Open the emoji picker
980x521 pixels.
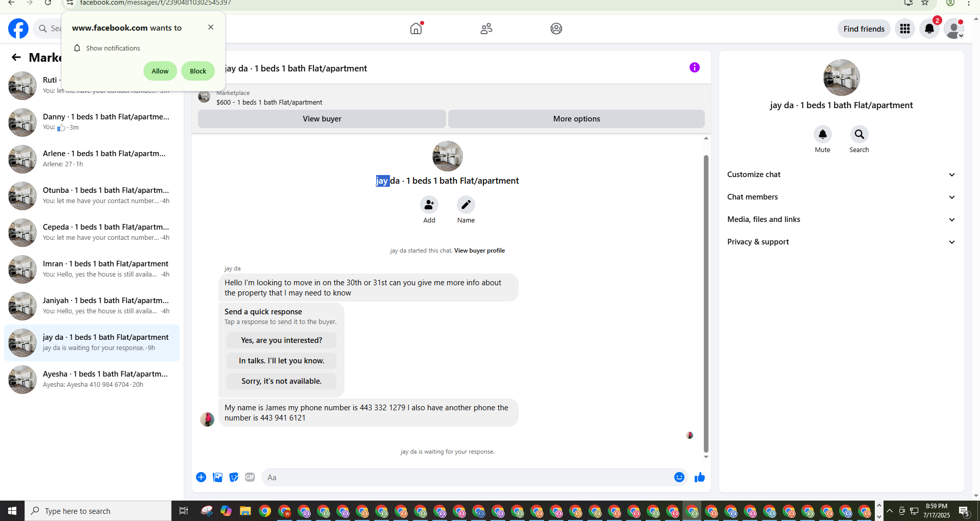(x=679, y=477)
